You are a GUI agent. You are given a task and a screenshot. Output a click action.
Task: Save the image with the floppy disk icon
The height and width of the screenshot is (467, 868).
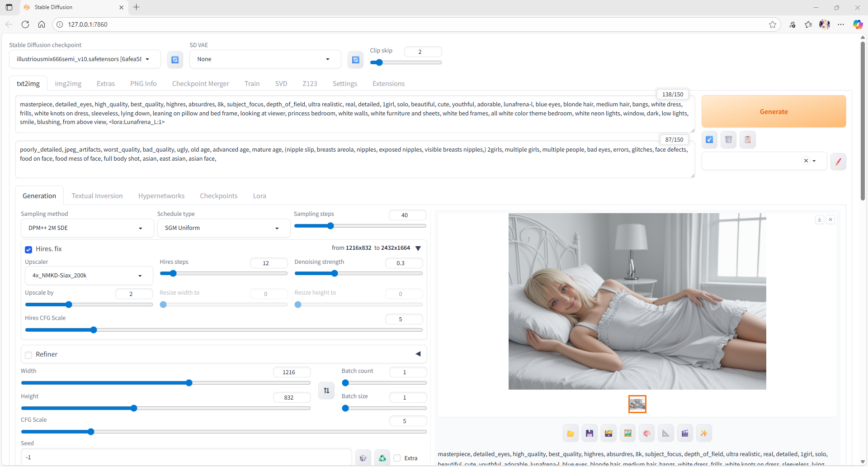(590, 434)
